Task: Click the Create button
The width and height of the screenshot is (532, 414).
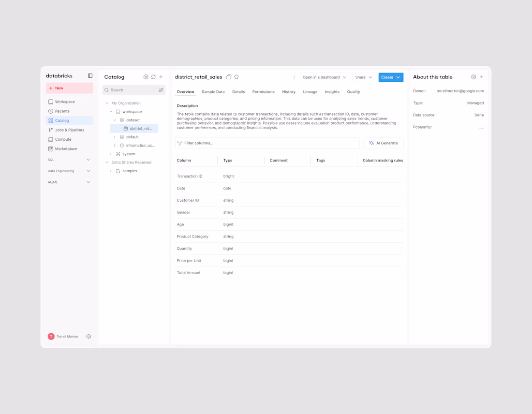Action: click(390, 77)
